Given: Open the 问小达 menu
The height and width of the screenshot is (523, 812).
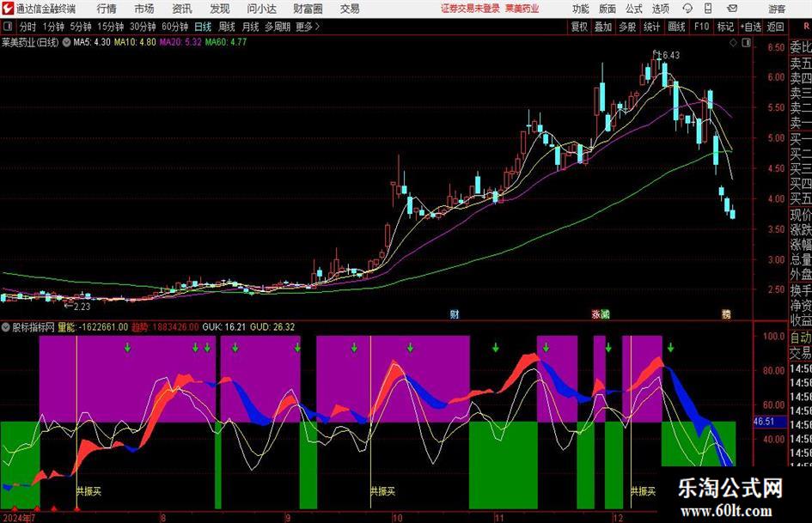Looking at the screenshot, I should 261,9.
